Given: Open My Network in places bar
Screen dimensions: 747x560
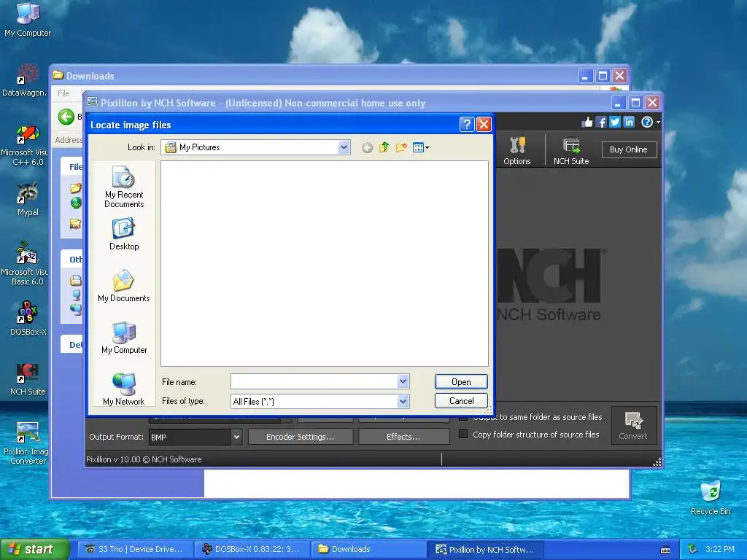Looking at the screenshot, I should point(124,389).
